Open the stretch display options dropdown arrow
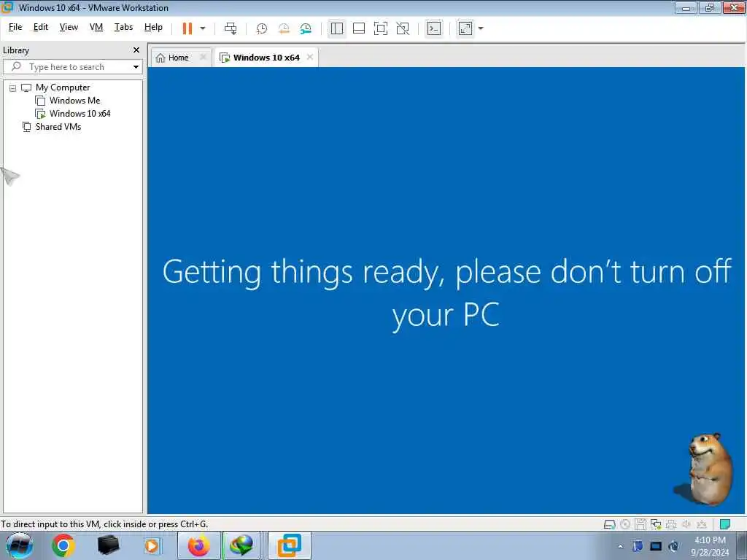This screenshot has width=747, height=560. 481,28
